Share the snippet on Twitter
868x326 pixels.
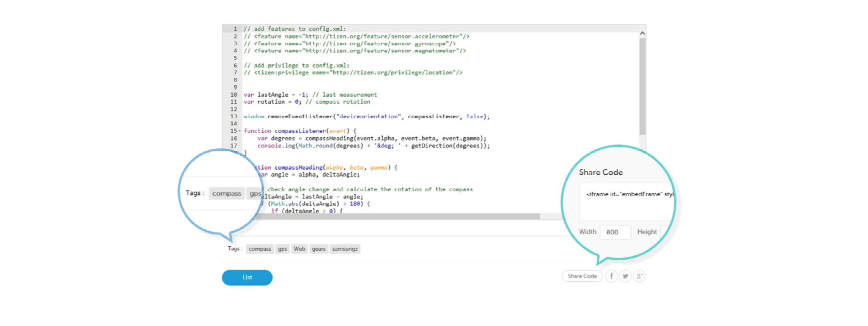coord(625,276)
